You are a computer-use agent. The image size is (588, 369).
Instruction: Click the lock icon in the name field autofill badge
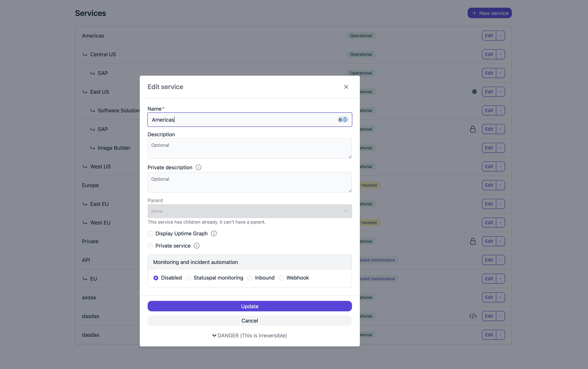point(340,120)
